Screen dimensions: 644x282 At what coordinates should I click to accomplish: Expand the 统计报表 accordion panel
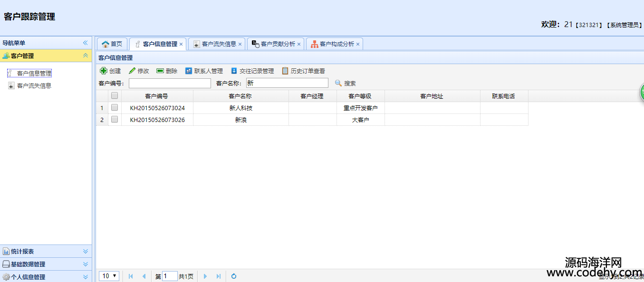(46, 251)
